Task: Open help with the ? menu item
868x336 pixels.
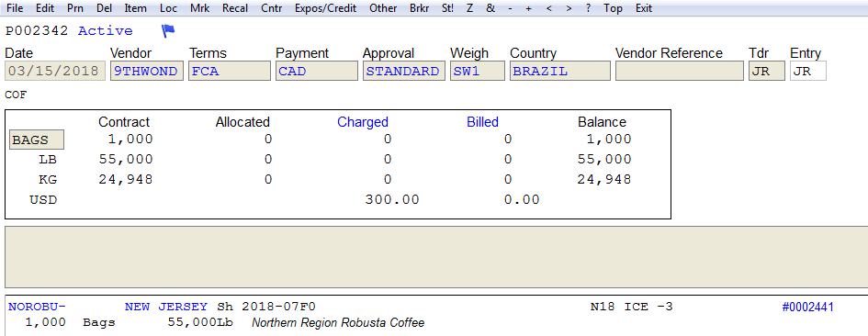Action: click(x=588, y=8)
